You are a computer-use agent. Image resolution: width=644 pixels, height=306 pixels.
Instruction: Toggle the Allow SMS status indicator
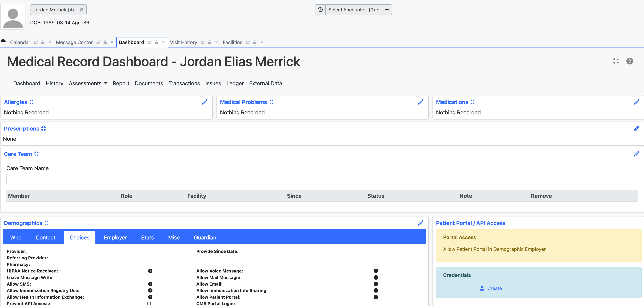coord(150,284)
